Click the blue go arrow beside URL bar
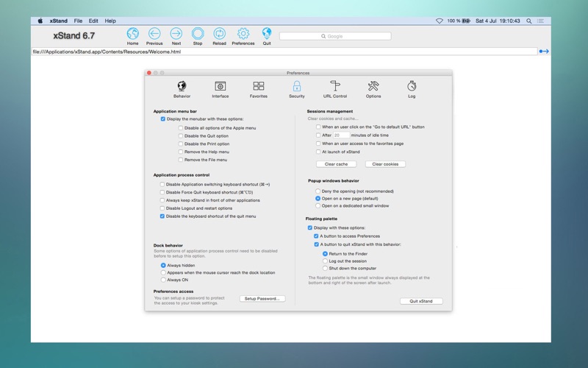 (x=544, y=52)
